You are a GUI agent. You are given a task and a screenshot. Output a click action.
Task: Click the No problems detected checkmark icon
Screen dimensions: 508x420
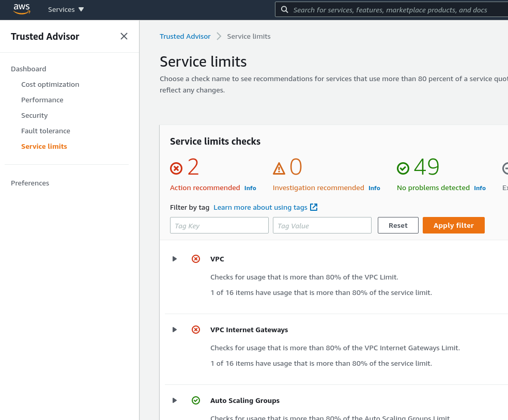403,168
